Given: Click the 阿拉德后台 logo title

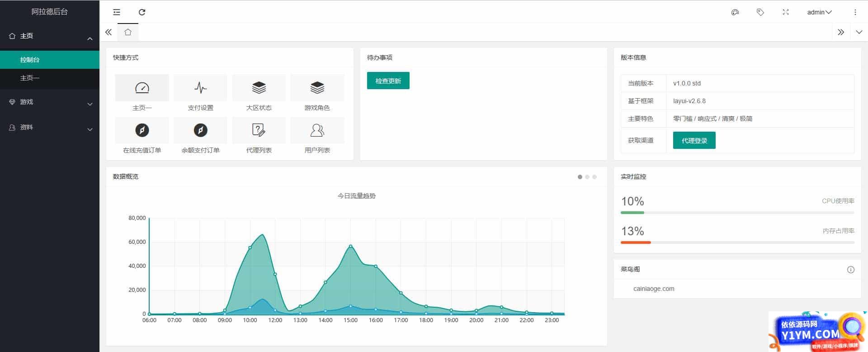Looking at the screenshot, I should click(x=50, y=12).
